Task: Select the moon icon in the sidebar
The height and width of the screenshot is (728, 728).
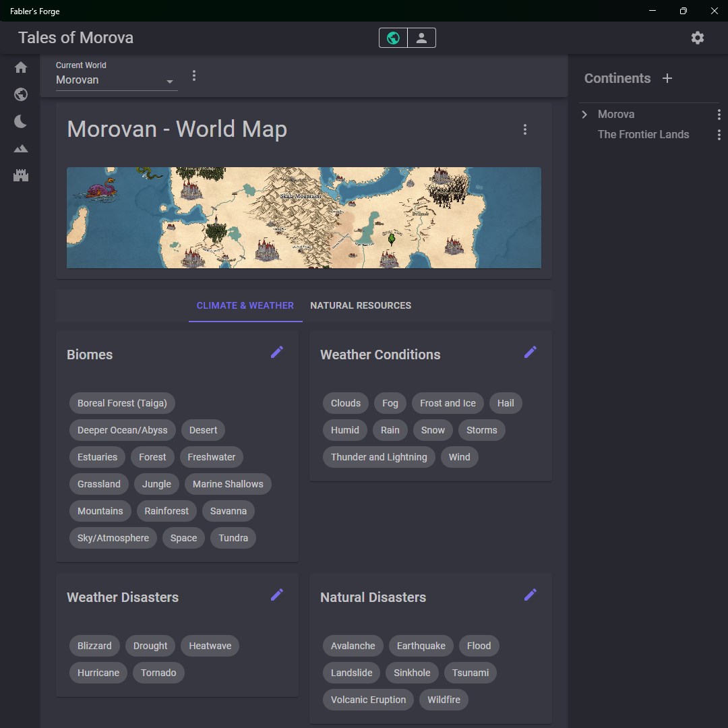Action: click(x=20, y=121)
